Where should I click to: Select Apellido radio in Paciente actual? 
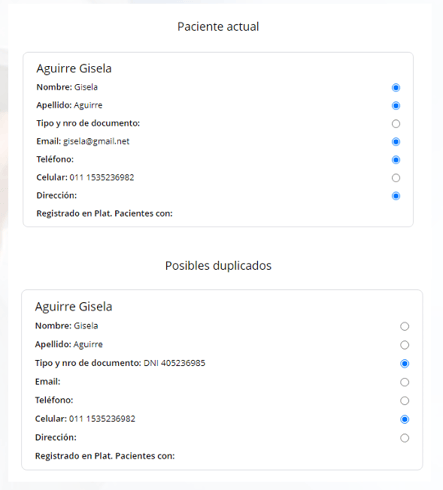(396, 106)
